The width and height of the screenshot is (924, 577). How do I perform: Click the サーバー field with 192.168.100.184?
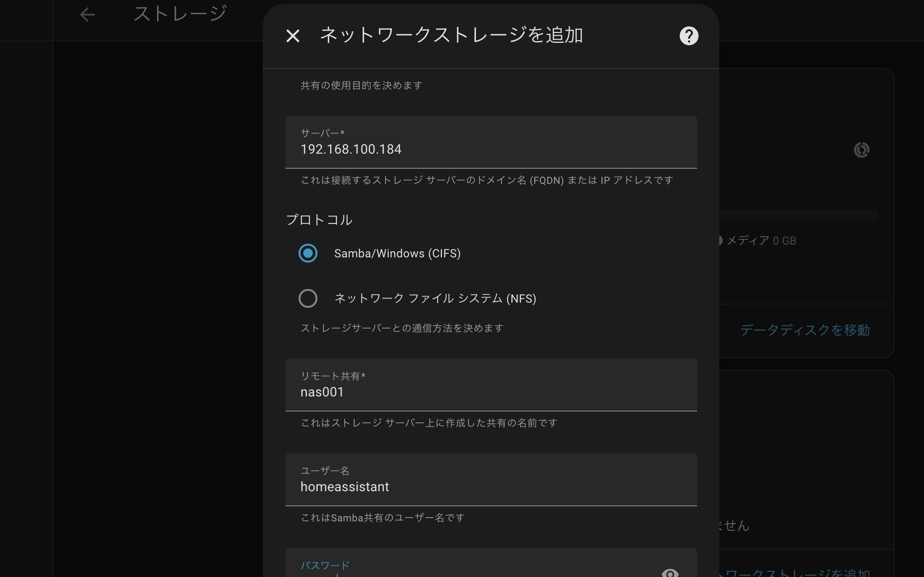[491, 149]
